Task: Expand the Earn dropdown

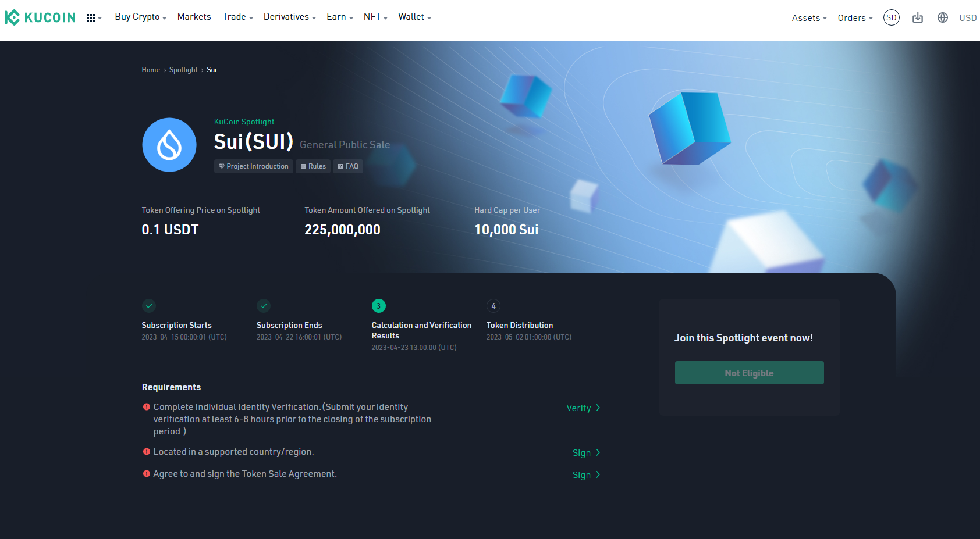Action: (x=339, y=17)
